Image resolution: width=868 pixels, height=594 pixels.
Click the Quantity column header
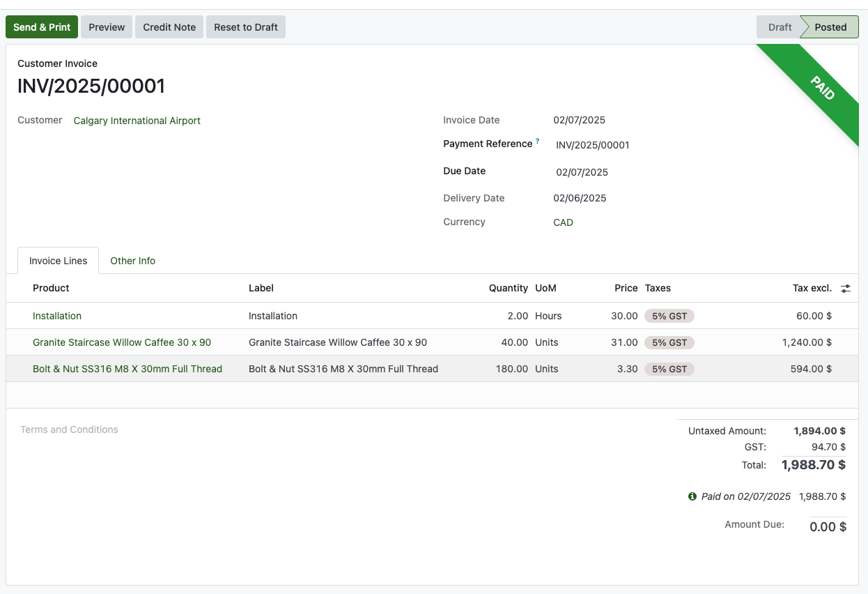click(x=508, y=288)
